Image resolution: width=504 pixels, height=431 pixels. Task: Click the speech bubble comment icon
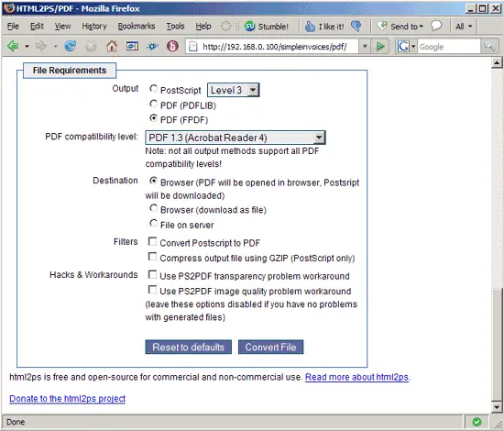(436, 26)
